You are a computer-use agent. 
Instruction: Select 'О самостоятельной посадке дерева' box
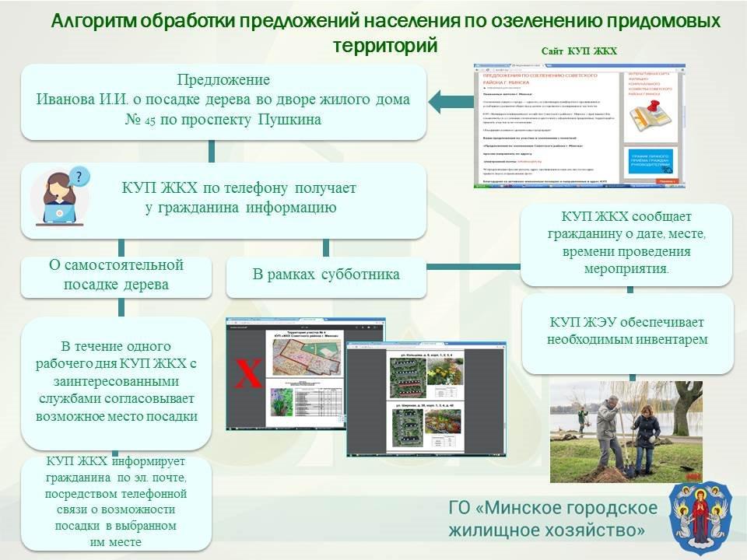[116, 277]
